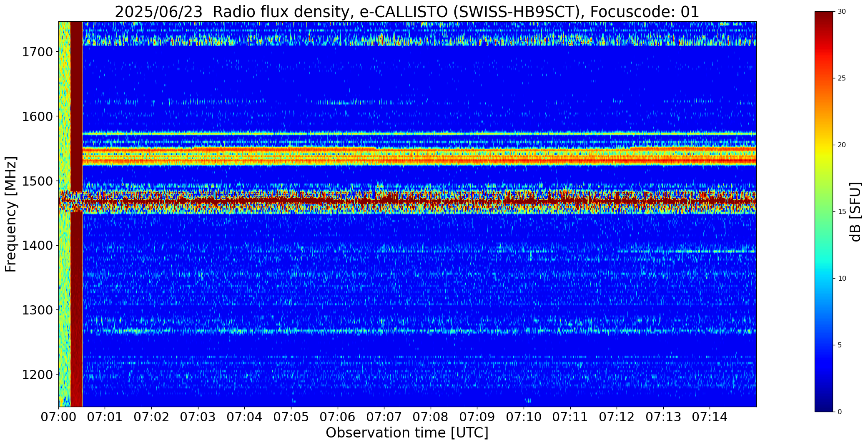
Task: Click the 07:11 time tick label
Action: (570, 417)
